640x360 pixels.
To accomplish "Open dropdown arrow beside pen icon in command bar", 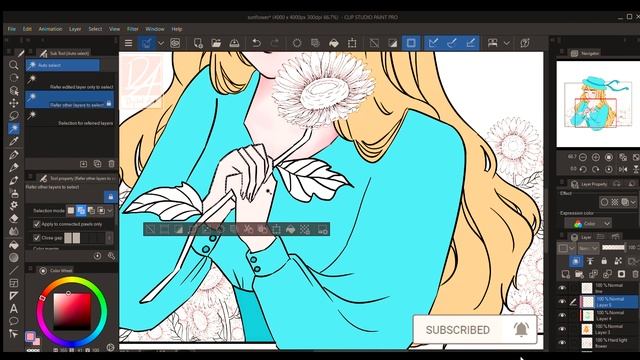I will [x=161, y=43].
